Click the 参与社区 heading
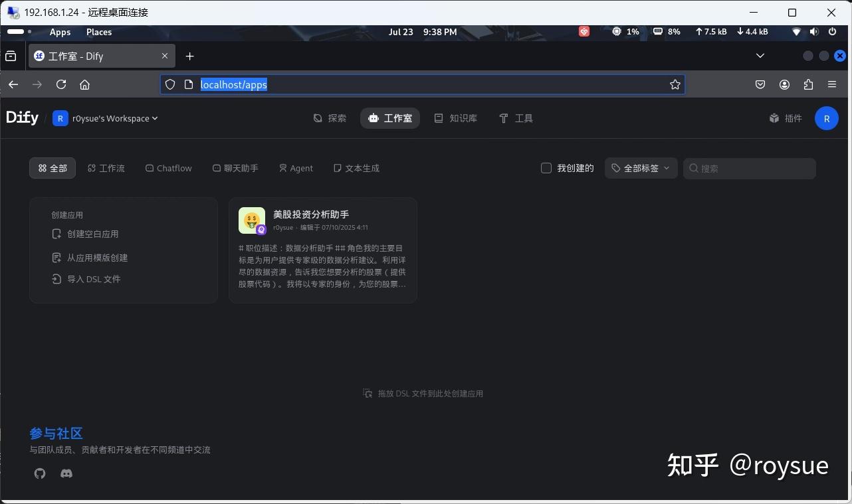 coord(56,433)
